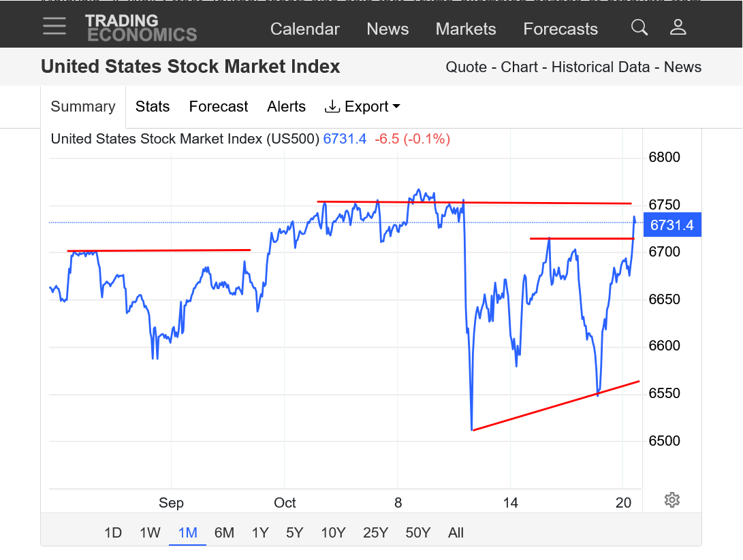
Task: Open the user account icon
Action: (x=678, y=27)
